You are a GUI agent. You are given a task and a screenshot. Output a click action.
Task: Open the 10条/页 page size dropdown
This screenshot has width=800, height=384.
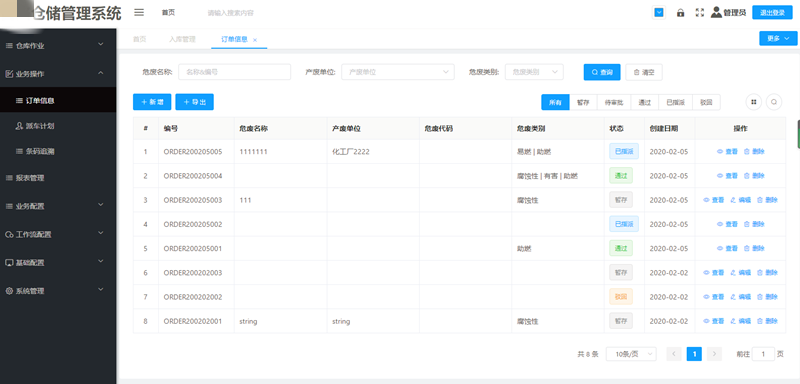(x=631, y=354)
